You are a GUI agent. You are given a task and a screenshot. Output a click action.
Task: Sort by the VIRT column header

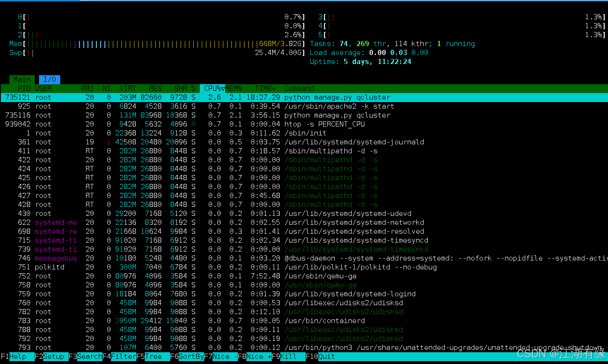click(x=128, y=88)
